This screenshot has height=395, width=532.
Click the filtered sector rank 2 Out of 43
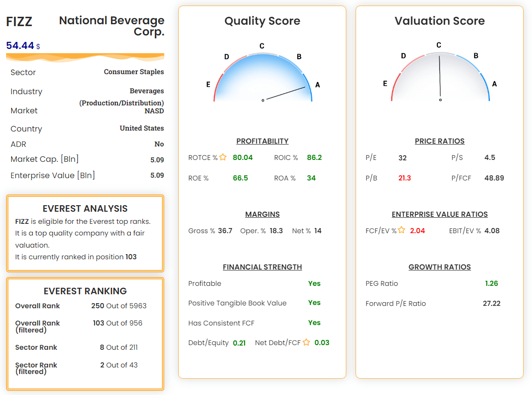119,365
